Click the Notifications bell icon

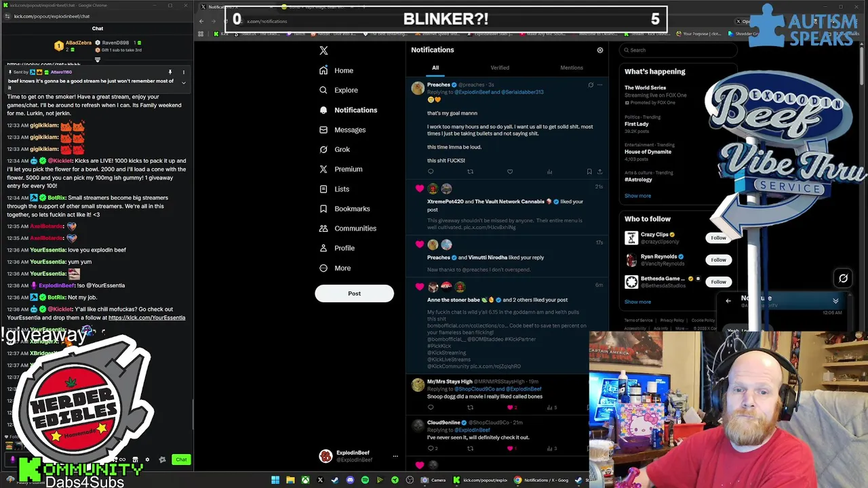click(323, 110)
